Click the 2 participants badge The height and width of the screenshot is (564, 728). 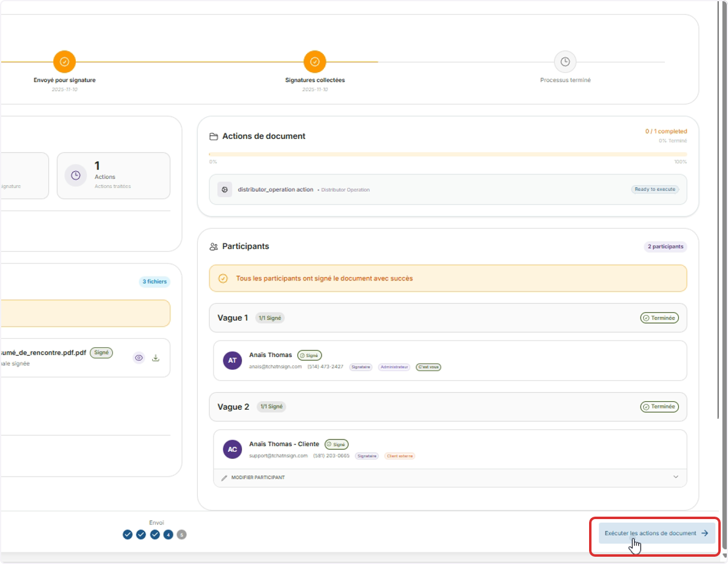click(666, 246)
